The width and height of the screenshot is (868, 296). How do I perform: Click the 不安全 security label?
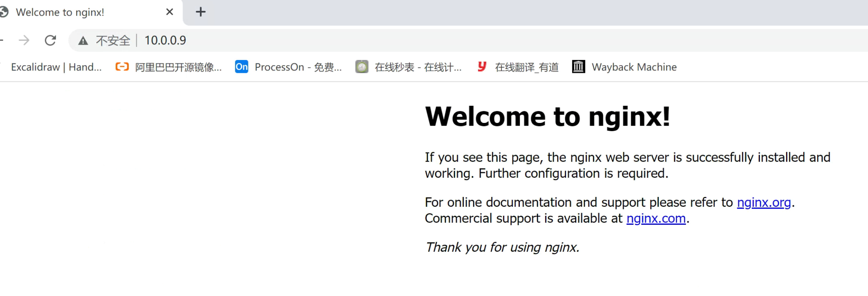113,41
